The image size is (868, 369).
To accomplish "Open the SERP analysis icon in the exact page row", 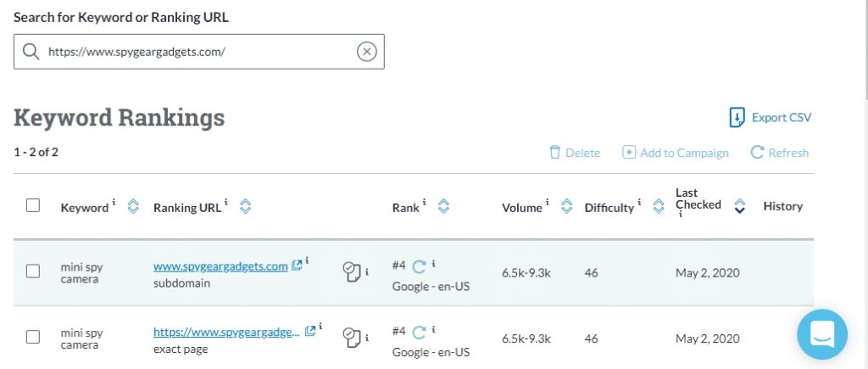I will [351, 336].
